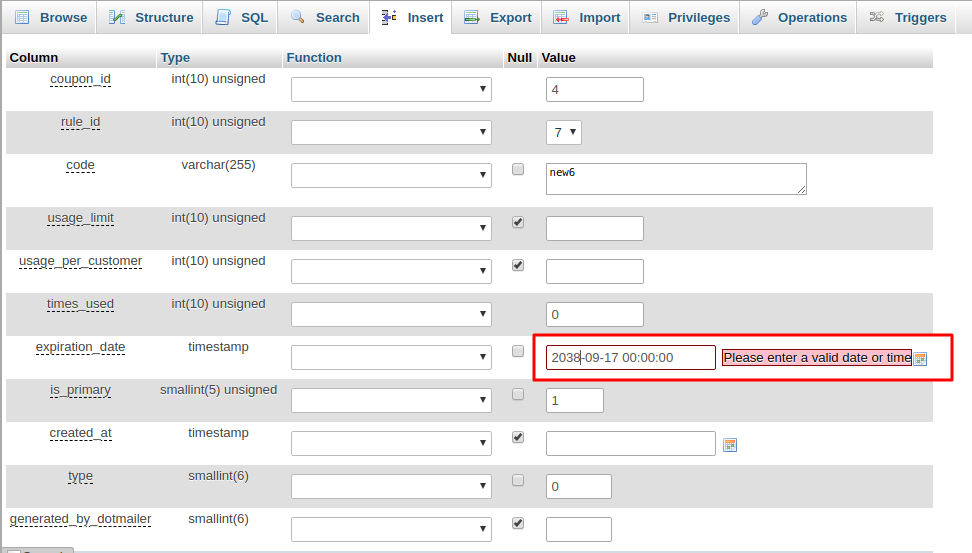Click generated_by_dotmailer value field
The image size is (972, 553).
pos(578,529)
